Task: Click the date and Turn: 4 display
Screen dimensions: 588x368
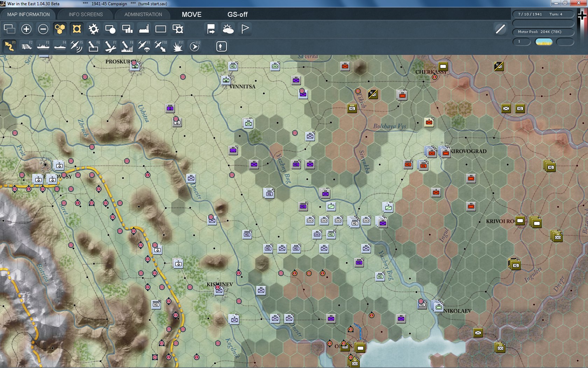Action: (543, 14)
